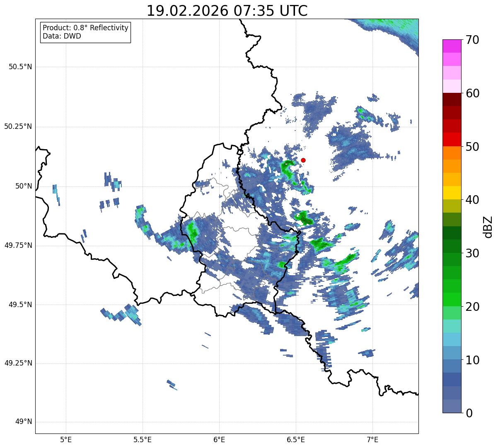Click the Data: DWD label
Image resolution: width=498 pixels, height=448 pixels.
coord(62,36)
